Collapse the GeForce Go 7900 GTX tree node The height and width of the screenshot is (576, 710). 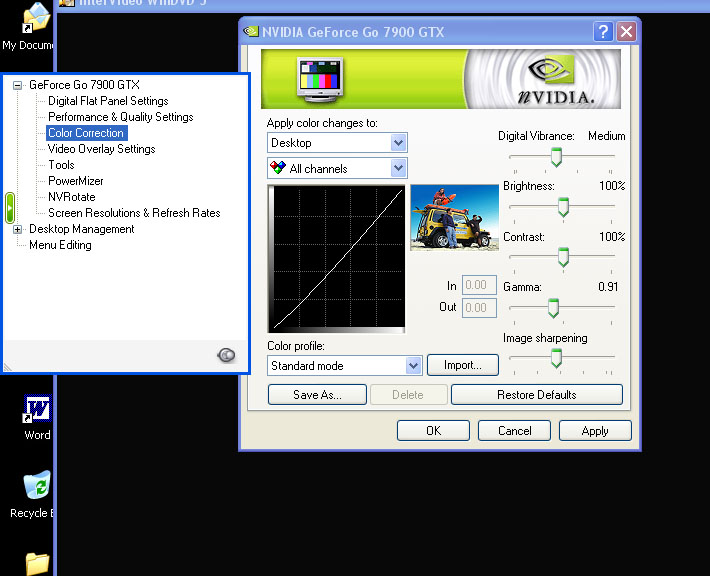(18, 85)
